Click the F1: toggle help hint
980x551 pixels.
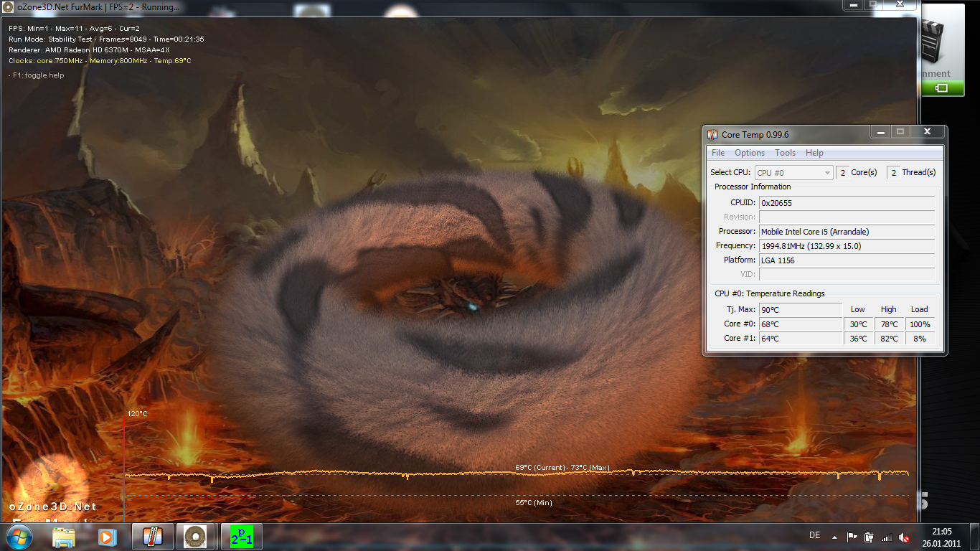click(36, 75)
